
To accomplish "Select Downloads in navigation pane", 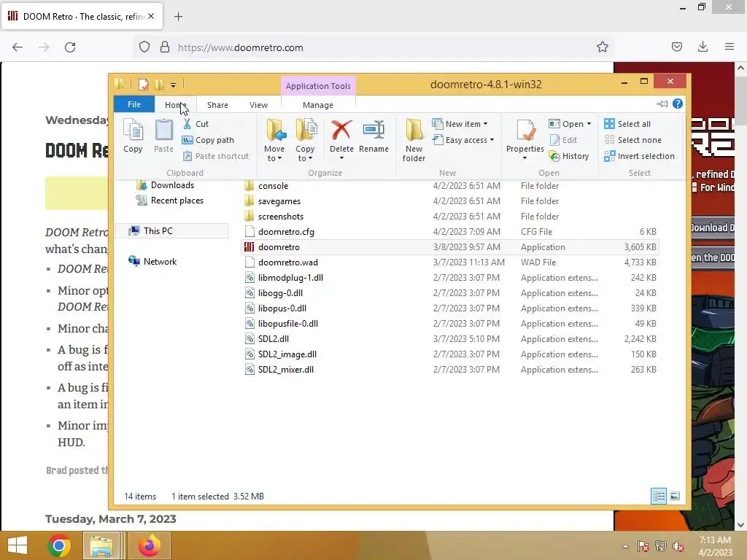I will [166, 185].
